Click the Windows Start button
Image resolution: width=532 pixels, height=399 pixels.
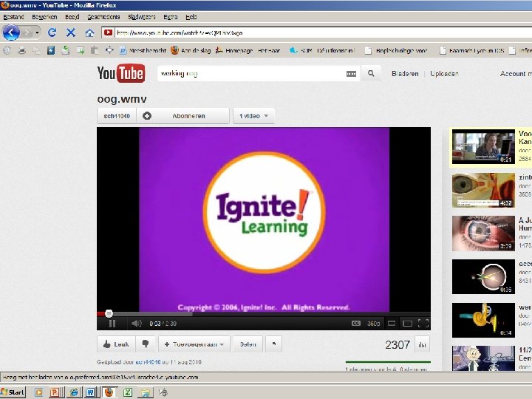[13, 392]
